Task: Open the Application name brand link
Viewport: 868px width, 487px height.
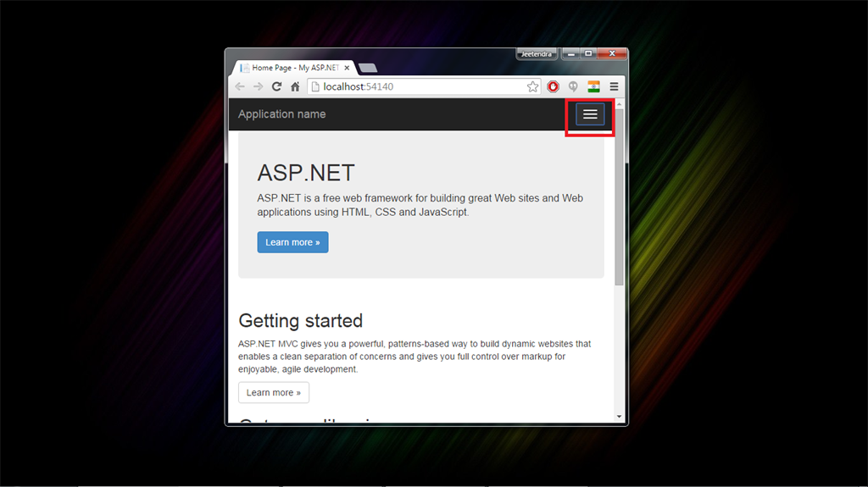Action: (x=281, y=114)
